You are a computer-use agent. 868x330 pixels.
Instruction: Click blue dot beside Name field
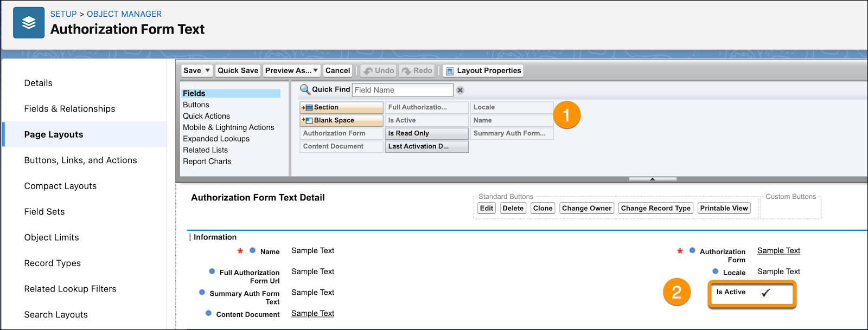coord(252,250)
